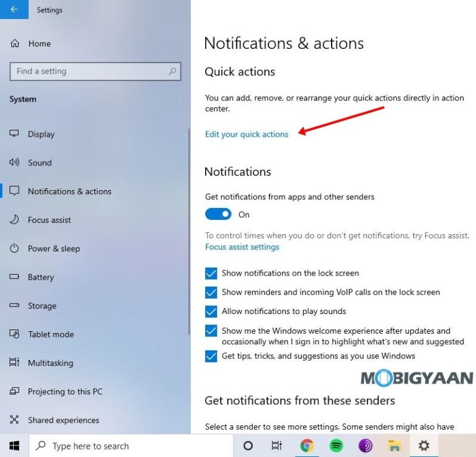Open the Storage settings page

[42, 306]
